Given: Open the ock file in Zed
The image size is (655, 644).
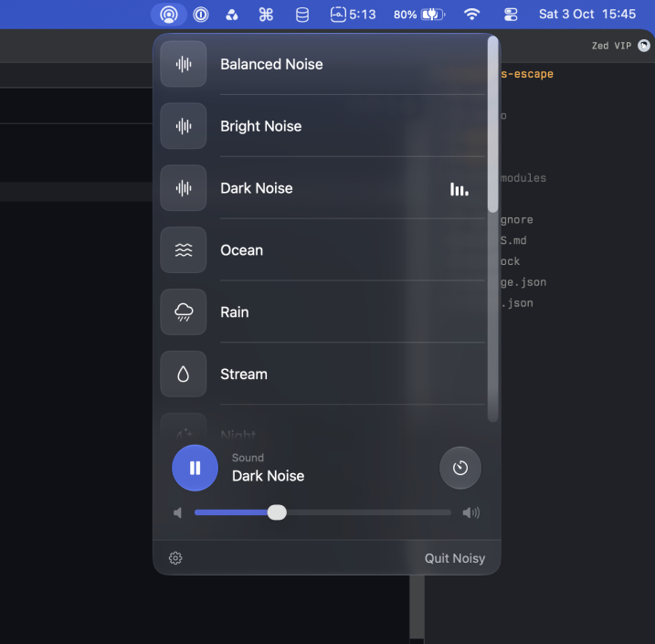Looking at the screenshot, I should [x=510, y=261].
